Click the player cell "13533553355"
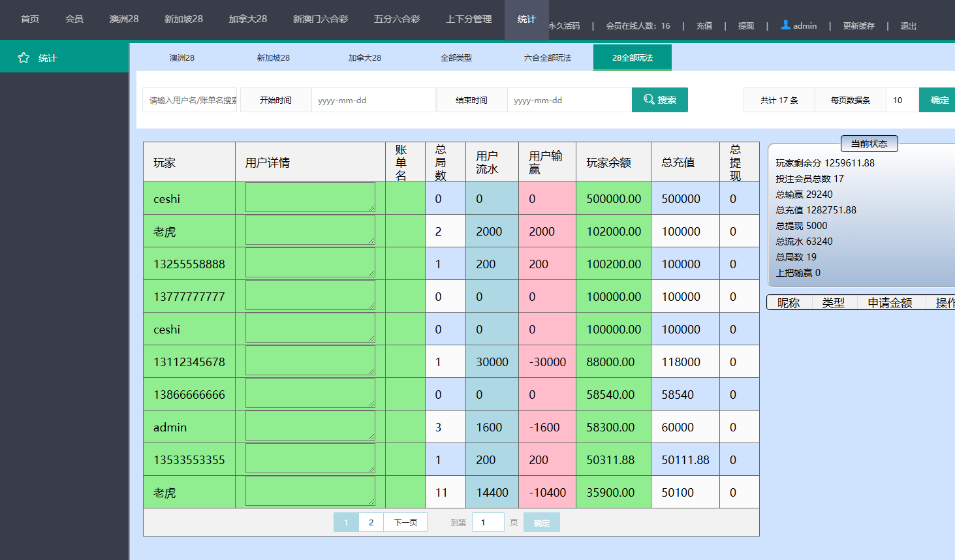Viewport: 955px width, 560px height. click(189, 459)
